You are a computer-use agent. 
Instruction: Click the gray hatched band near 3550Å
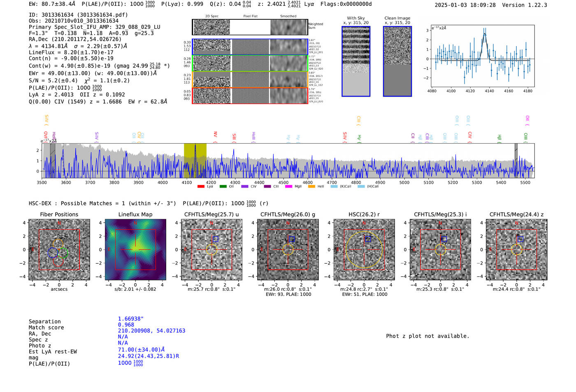tap(53, 161)
